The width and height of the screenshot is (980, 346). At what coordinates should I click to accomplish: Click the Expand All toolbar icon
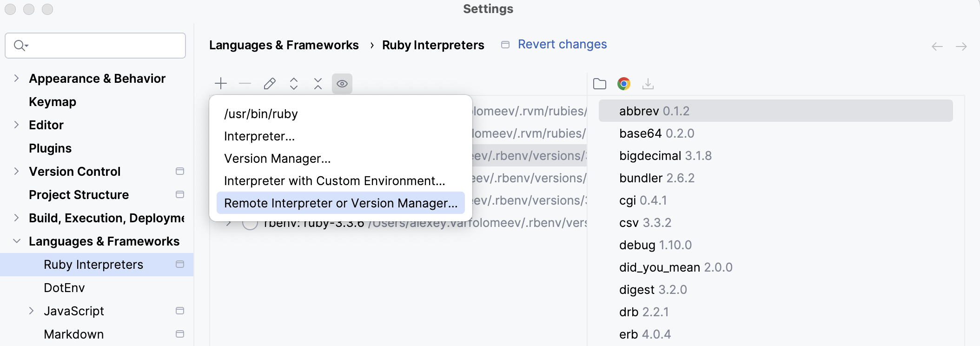(294, 84)
